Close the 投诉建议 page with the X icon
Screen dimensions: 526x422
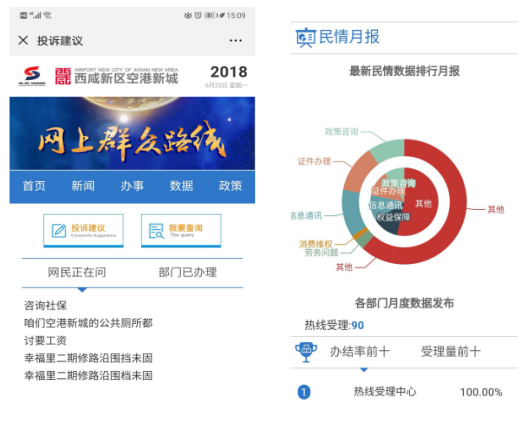[23, 40]
